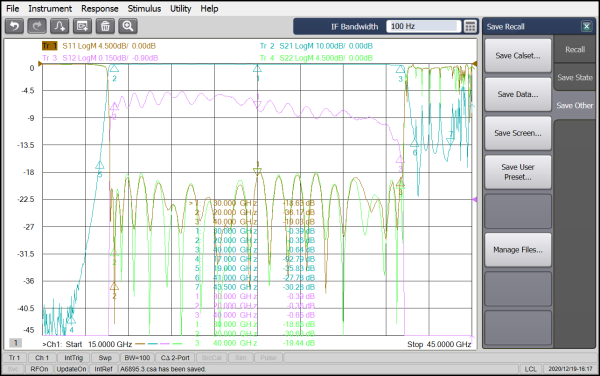The height and width of the screenshot is (376, 600).
Task: Open the Utility menu
Action: click(180, 8)
